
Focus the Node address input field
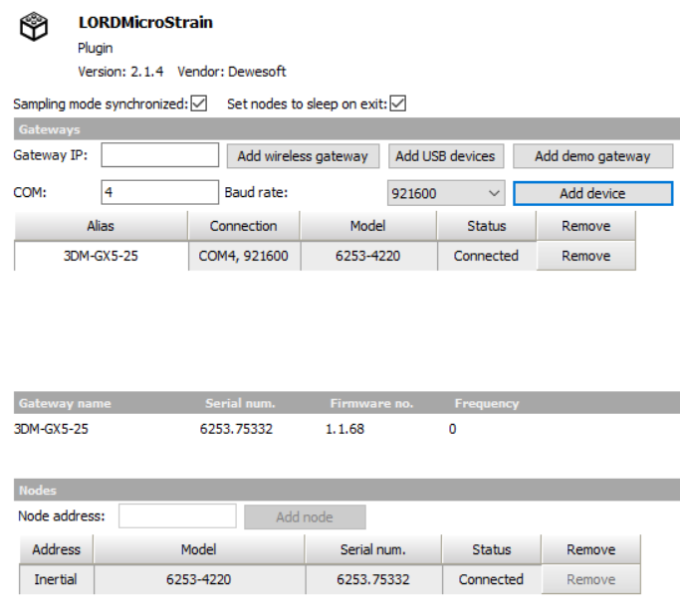(x=177, y=515)
